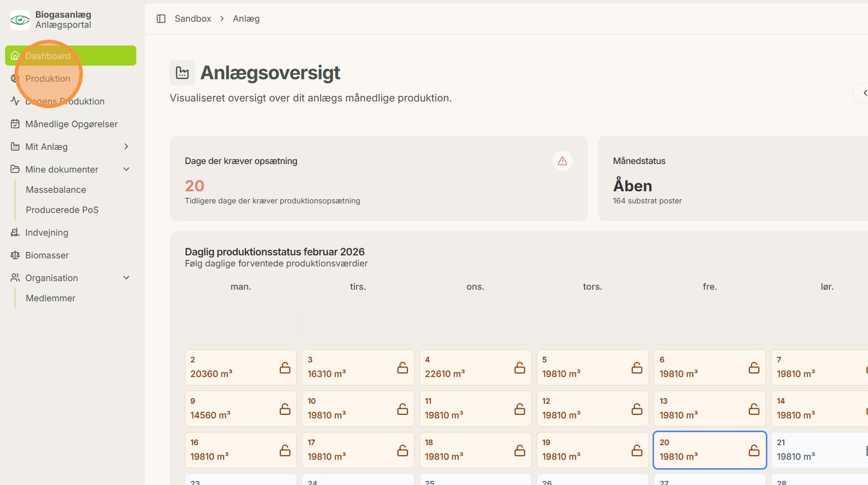Toggle the lock on day 11
This screenshot has width=868, height=485.
[520, 409]
